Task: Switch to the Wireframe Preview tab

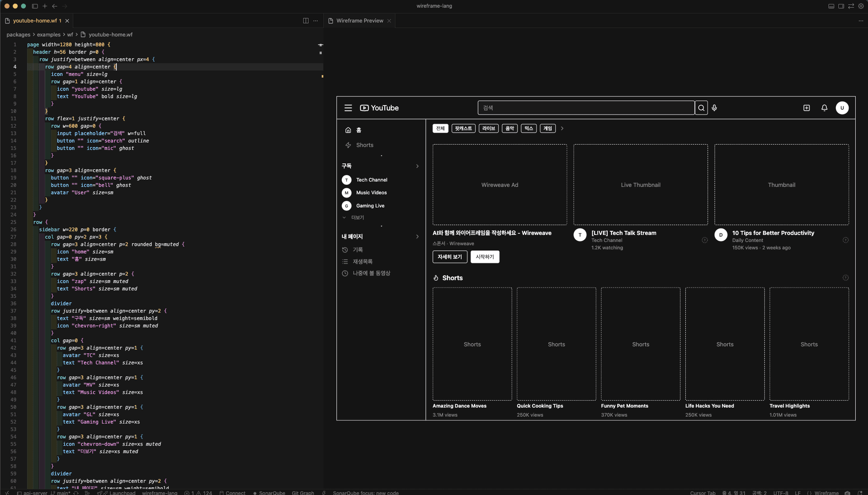Action: pos(359,21)
